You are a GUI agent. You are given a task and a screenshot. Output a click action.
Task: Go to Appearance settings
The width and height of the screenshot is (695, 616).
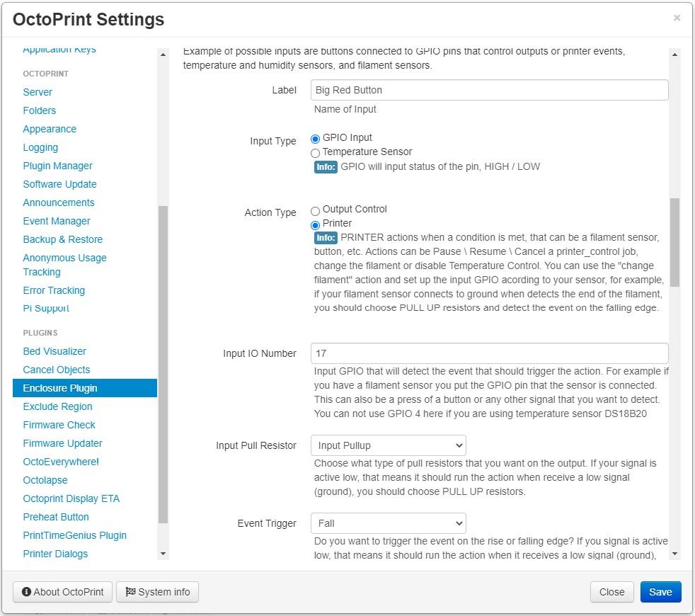point(50,129)
